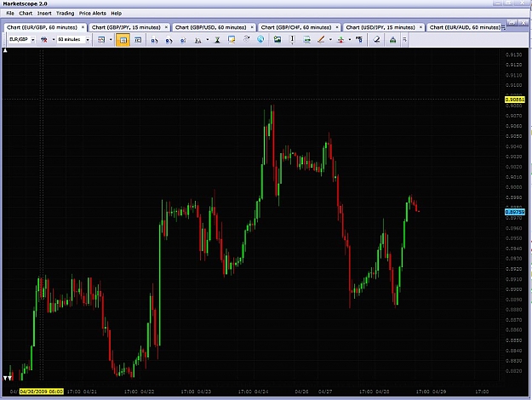Expand the marker tool dropdown arrow
The height and width of the screenshot is (400, 532).
point(350,40)
